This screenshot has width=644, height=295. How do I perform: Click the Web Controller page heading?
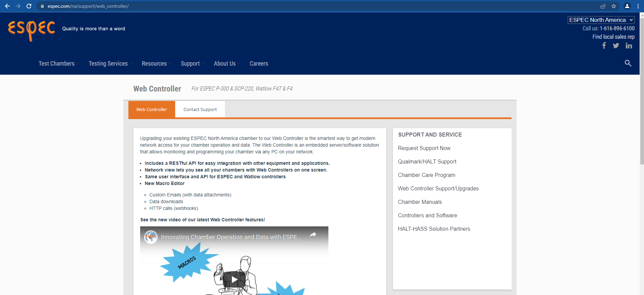(157, 89)
